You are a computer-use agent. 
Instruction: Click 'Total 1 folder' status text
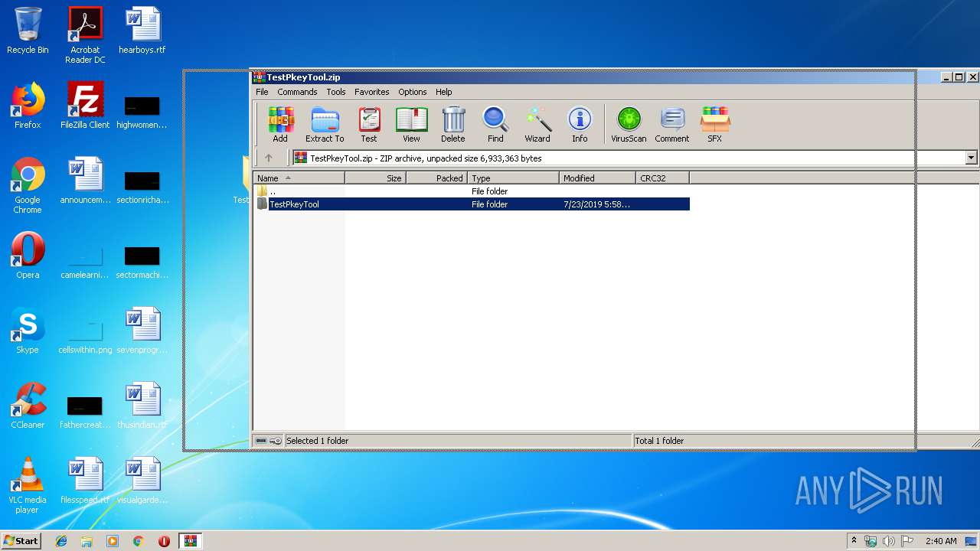[x=659, y=441]
